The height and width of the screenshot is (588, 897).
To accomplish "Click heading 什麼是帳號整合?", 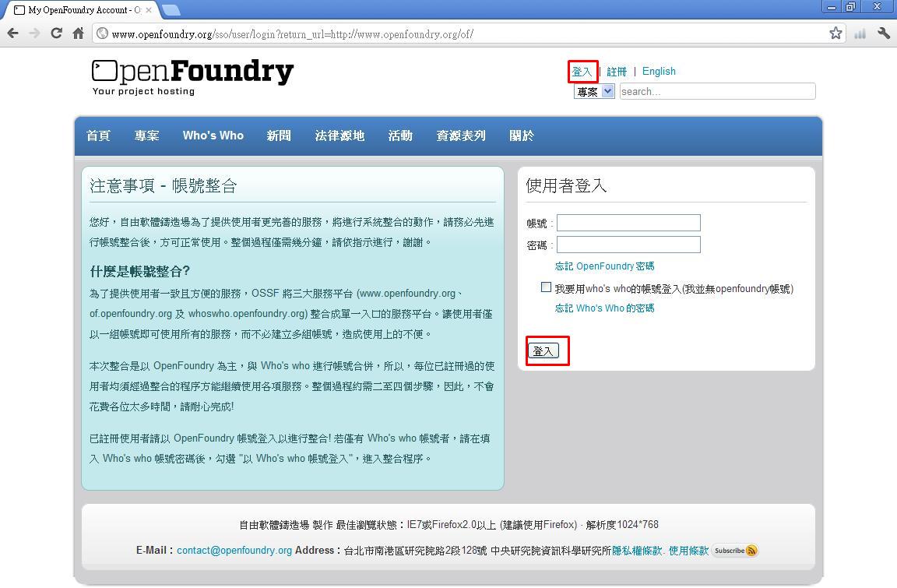I will click(x=139, y=270).
